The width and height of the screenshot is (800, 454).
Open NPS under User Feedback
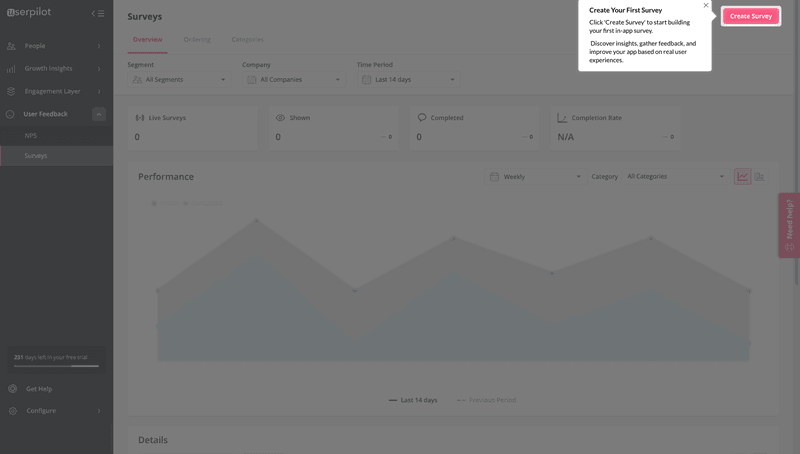(x=56, y=136)
